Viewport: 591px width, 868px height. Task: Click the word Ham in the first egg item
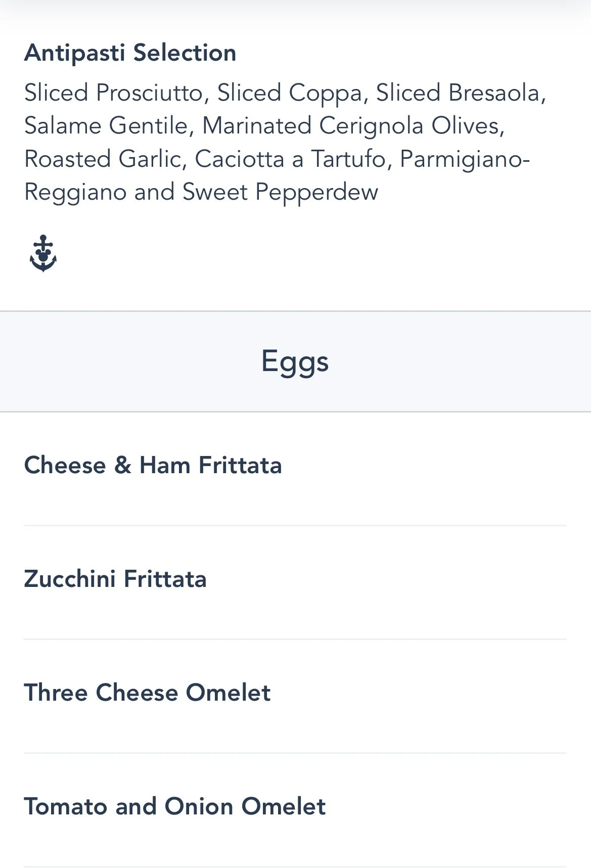[x=164, y=465]
